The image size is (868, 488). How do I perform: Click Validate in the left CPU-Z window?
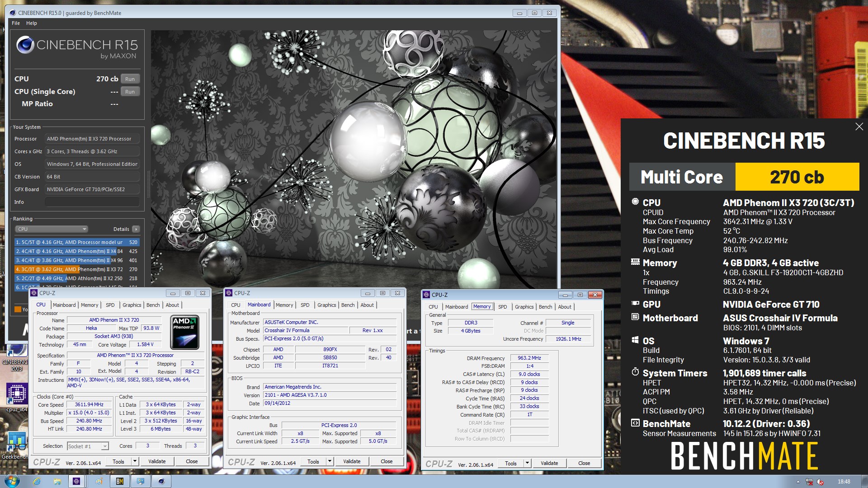point(157,461)
